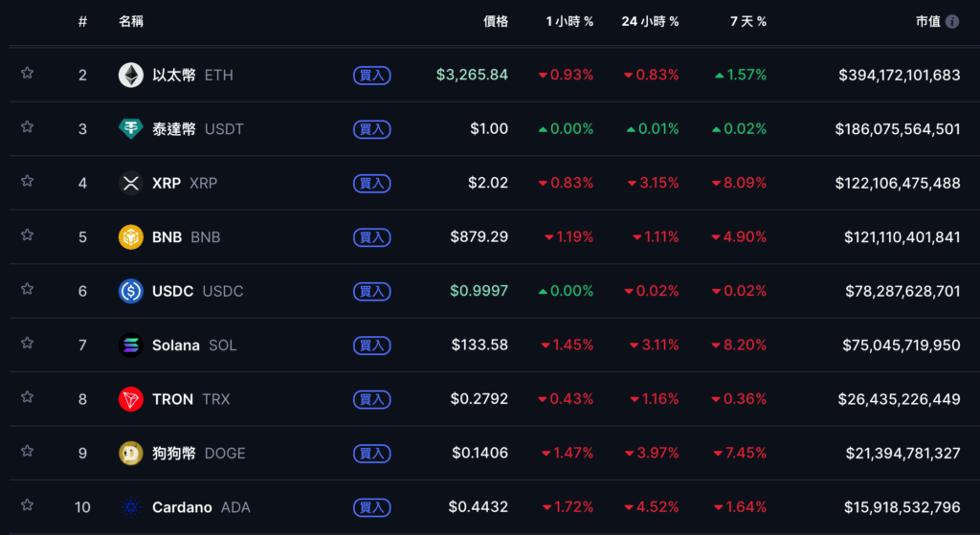Click the BNB coin logo icon
This screenshot has height=535, width=980.
point(130,236)
